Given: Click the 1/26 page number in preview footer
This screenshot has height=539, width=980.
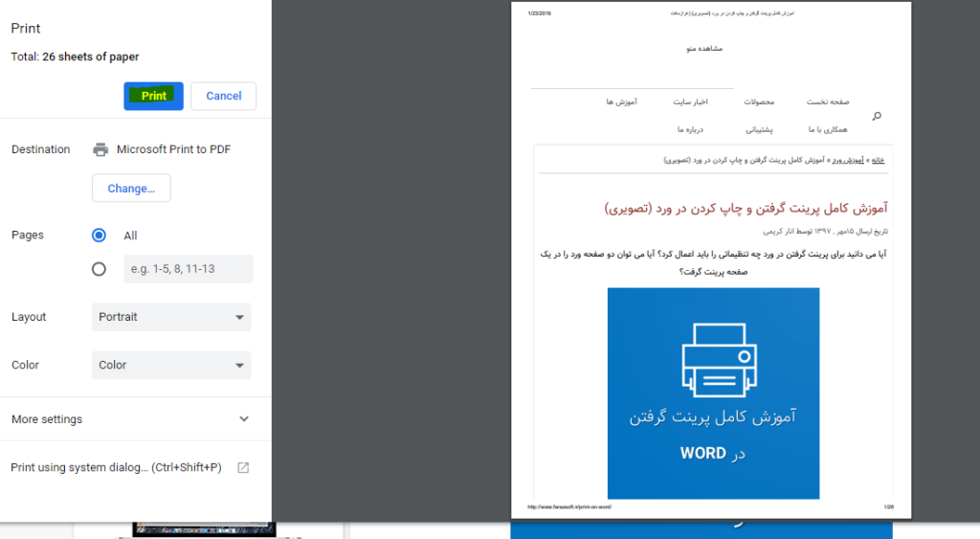Looking at the screenshot, I should [x=889, y=507].
